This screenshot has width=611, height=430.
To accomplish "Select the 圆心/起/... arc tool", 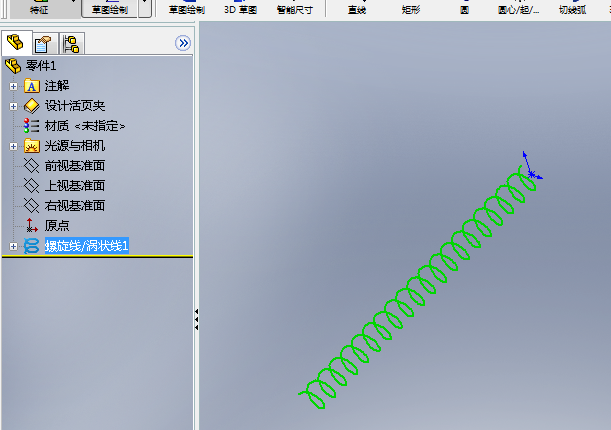I will click(x=519, y=9).
